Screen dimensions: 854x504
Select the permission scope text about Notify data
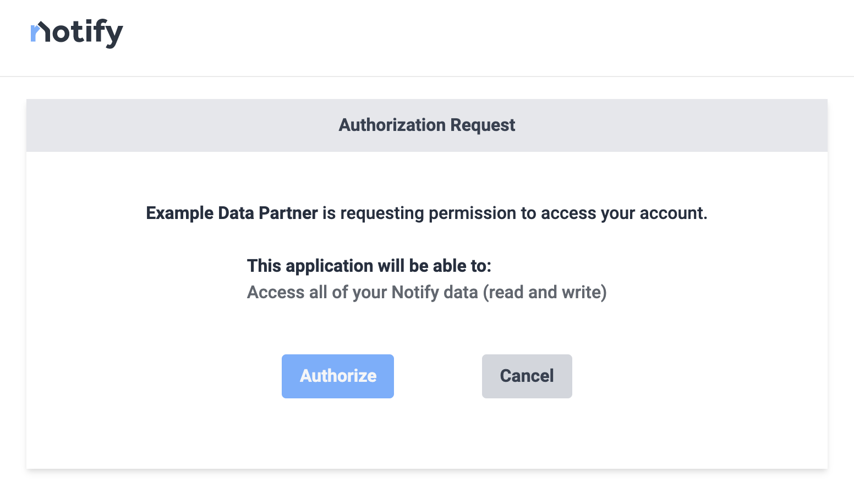pyautogui.click(x=426, y=292)
